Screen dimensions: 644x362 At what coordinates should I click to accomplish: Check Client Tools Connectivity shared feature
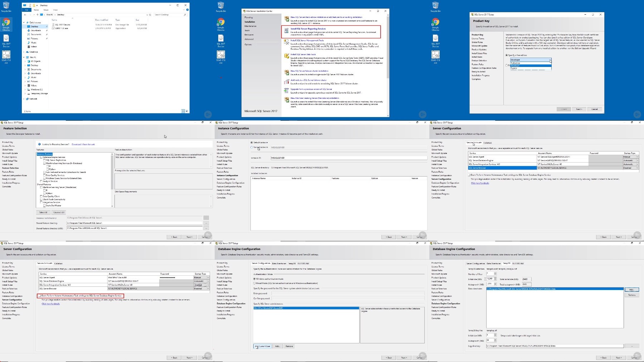41,199
